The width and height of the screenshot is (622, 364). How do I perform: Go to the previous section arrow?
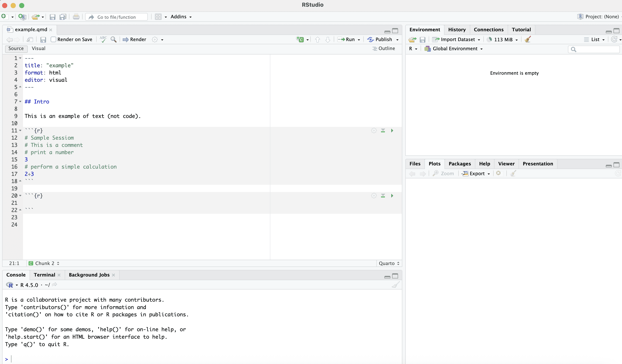click(317, 39)
